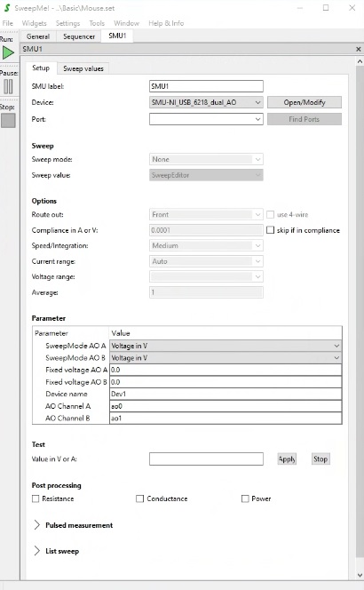The width and height of the screenshot is (364, 590).
Task: Pause the measurement with the Pause button
Action: click(8, 86)
